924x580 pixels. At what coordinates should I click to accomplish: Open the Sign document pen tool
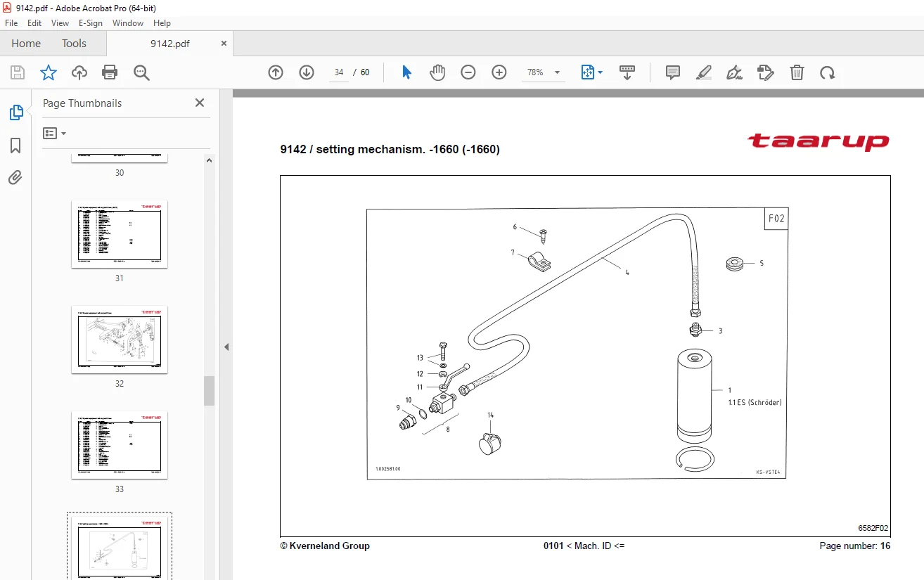pyautogui.click(x=735, y=72)
